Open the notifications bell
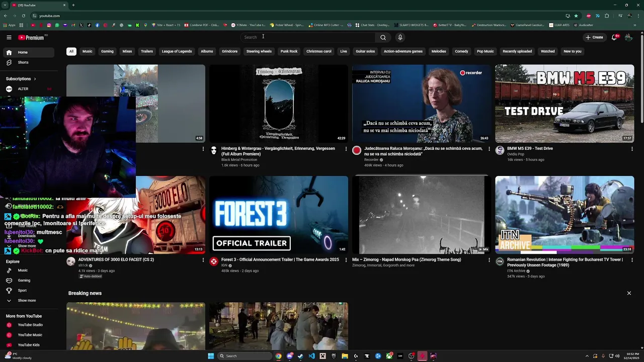 [614, 37]
